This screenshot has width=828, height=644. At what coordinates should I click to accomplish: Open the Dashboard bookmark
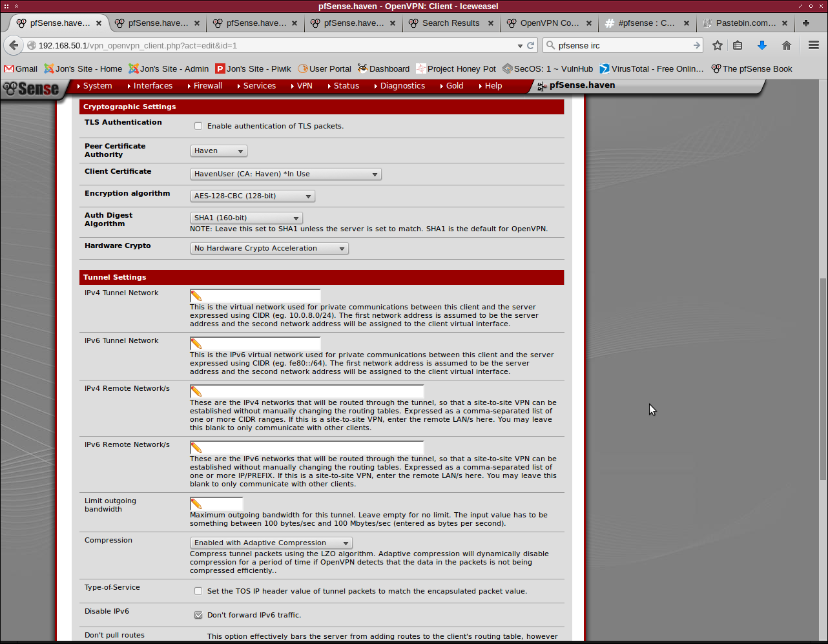point(384,68)
